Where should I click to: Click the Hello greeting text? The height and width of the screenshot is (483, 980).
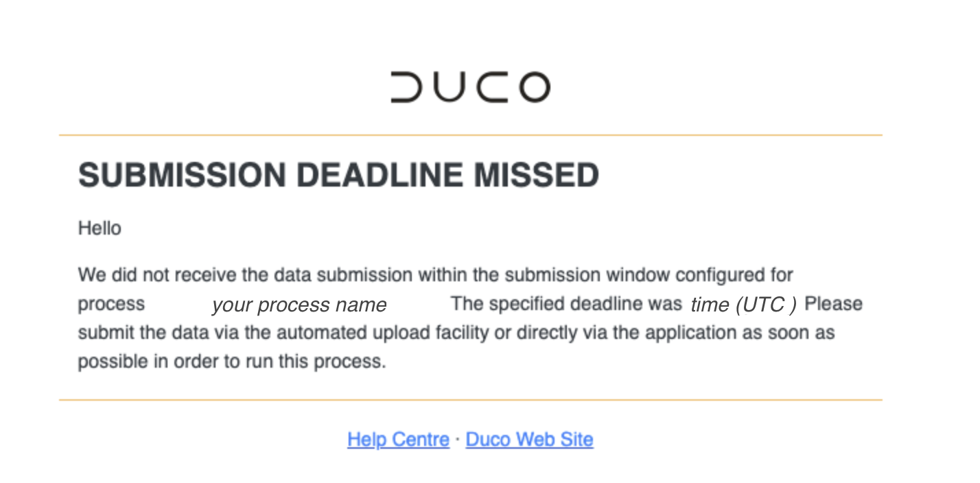100,228
